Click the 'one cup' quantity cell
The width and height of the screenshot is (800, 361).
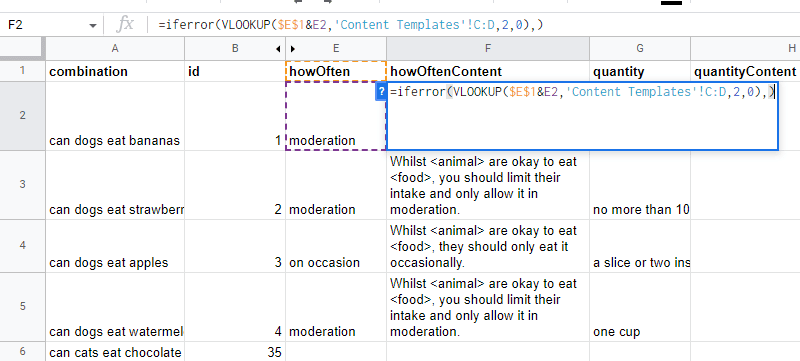[x=640, y=307]
